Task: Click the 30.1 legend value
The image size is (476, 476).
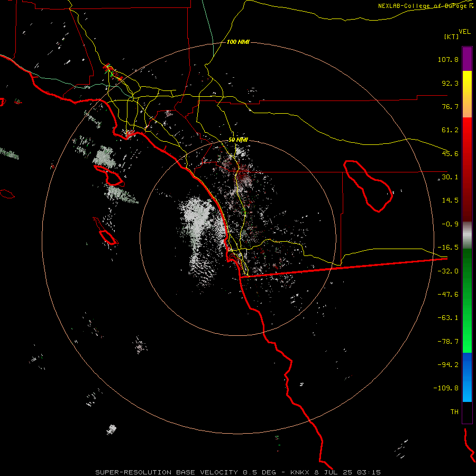Action: 450,177
